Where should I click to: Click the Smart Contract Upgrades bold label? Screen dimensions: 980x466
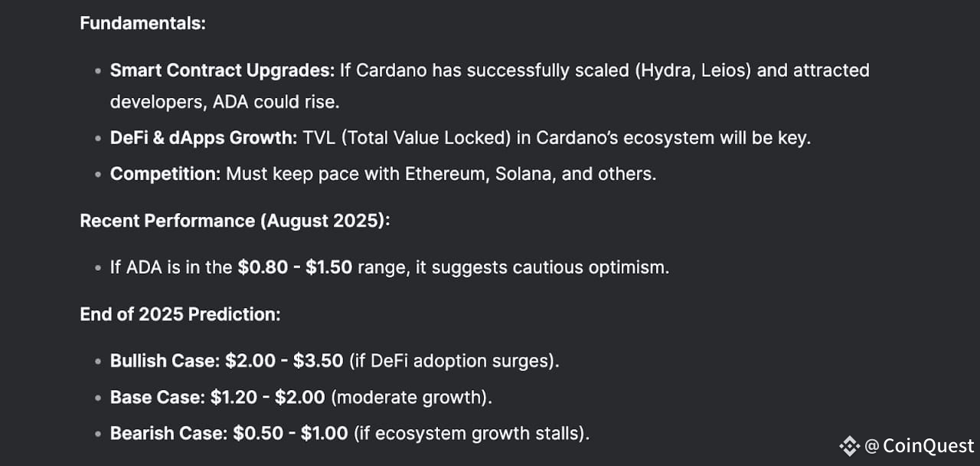tap(223, 71)
